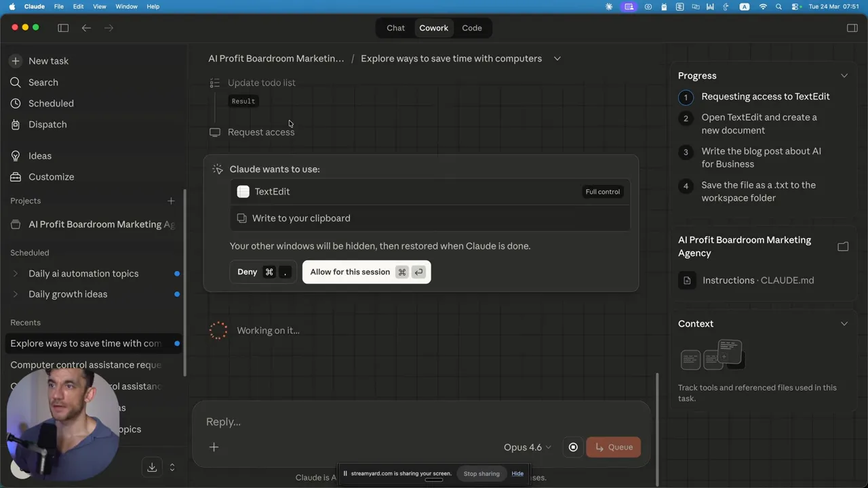Expand Daily growth ideas chevron
Screen dimensions: 868x488
point(16,294)
